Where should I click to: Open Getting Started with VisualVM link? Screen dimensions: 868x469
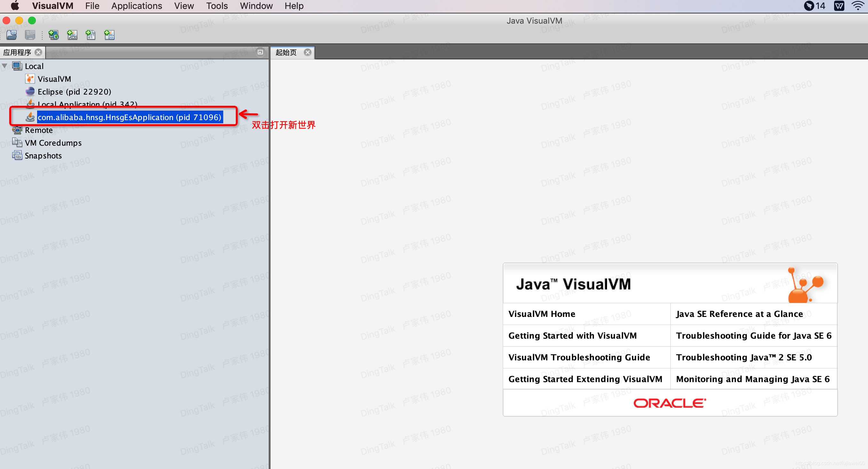click(x=572, y=335)
